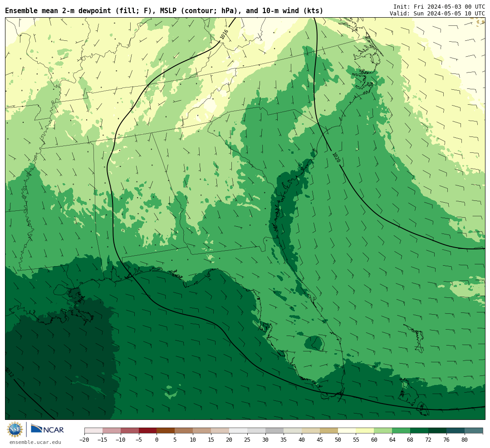The image size is (490, 448).
Task: Pick the color bar swatch between 15 and 20
Action: tap(220, 431)
